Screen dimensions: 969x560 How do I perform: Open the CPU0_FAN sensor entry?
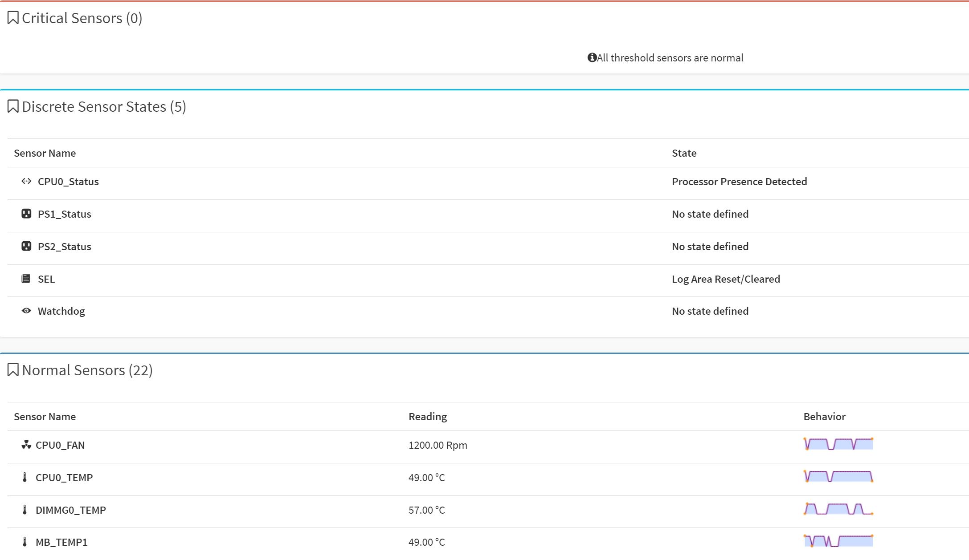(x=60, y=445)
